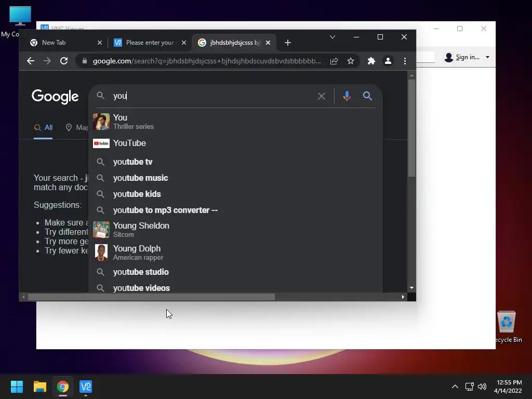Clear the search box with the X
The image size is (532, 399).
(321, 96)
